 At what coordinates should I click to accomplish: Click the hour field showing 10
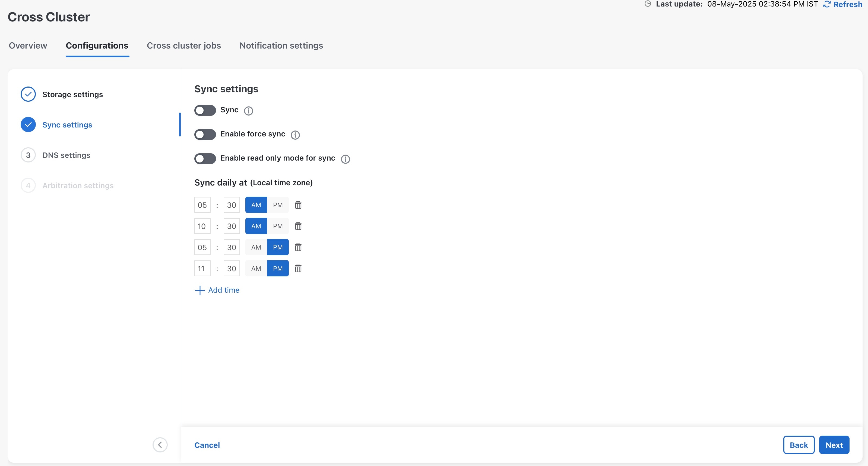coord(202,226)
